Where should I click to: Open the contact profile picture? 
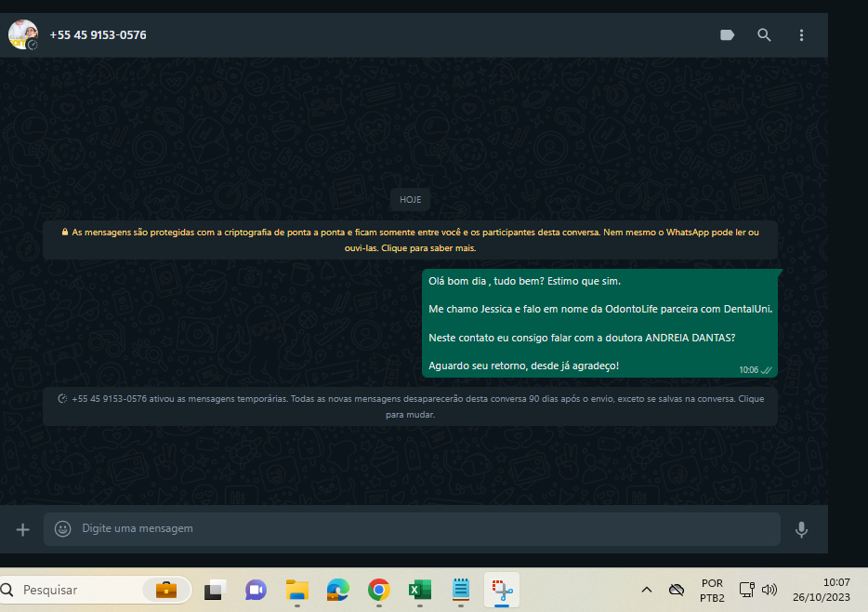coord(23,35)
